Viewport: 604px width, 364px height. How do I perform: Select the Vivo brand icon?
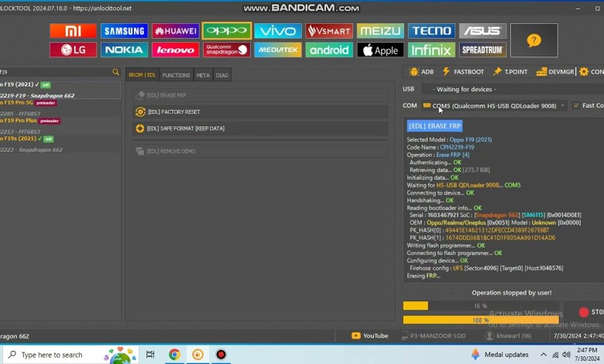point(278,31)
